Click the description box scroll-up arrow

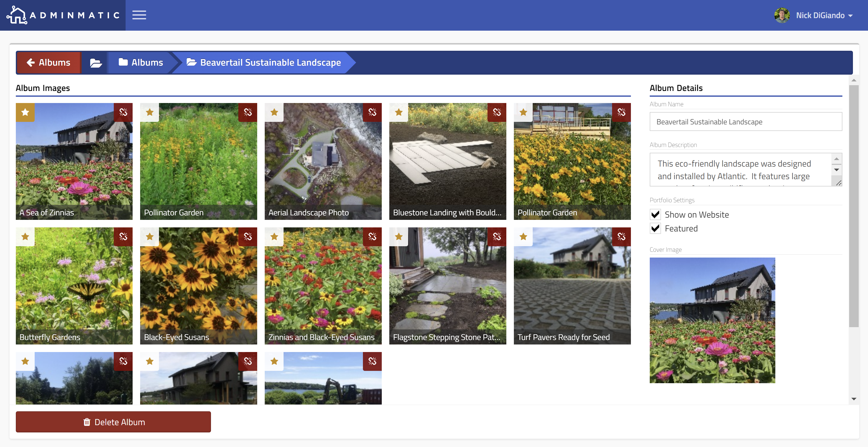point(836,159)
